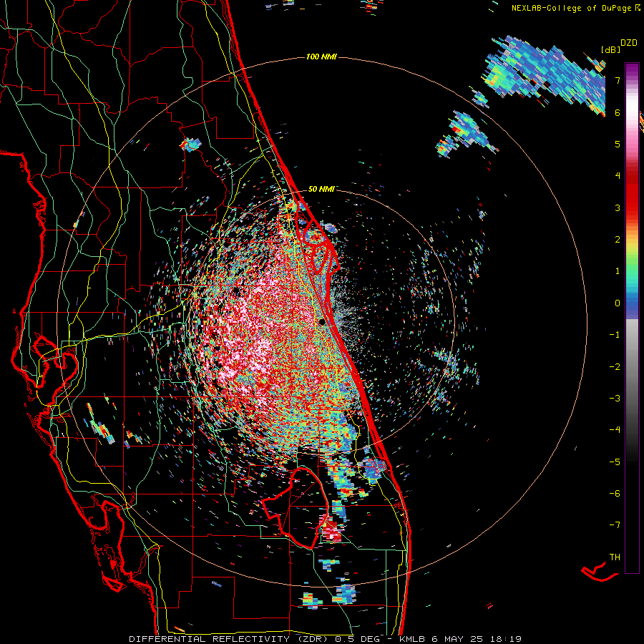Screen dimensions: 644x644
Task: Click the -3 dB tick on the color scale
Action: pos(615,399)
